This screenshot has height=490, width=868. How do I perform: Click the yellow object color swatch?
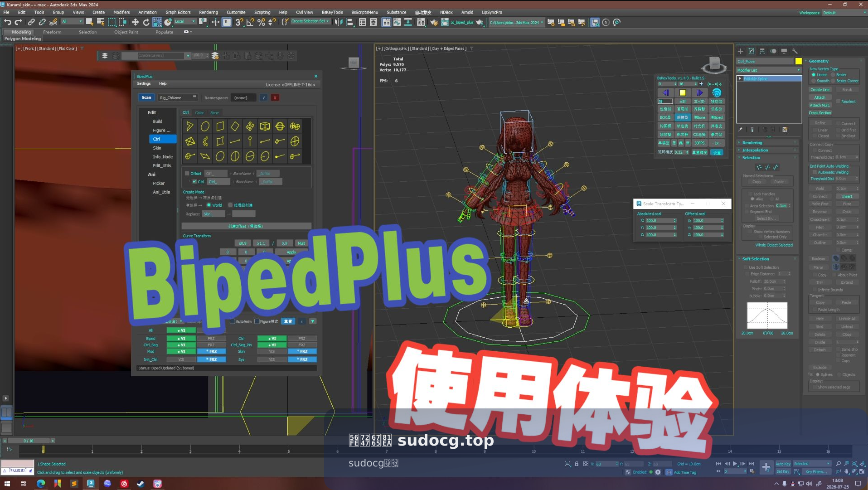pyautogui.click(x=798, y=61)
